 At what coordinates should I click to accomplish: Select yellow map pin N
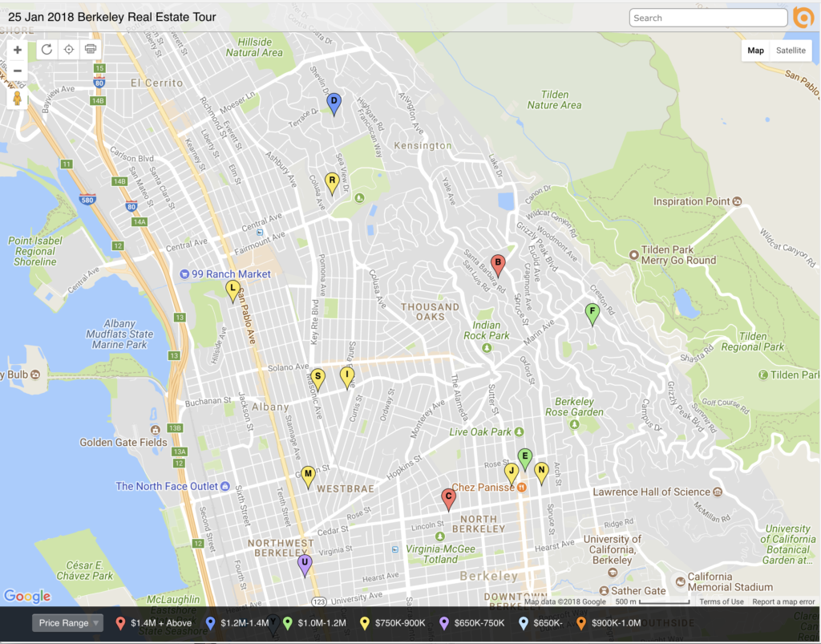point(541,473)
